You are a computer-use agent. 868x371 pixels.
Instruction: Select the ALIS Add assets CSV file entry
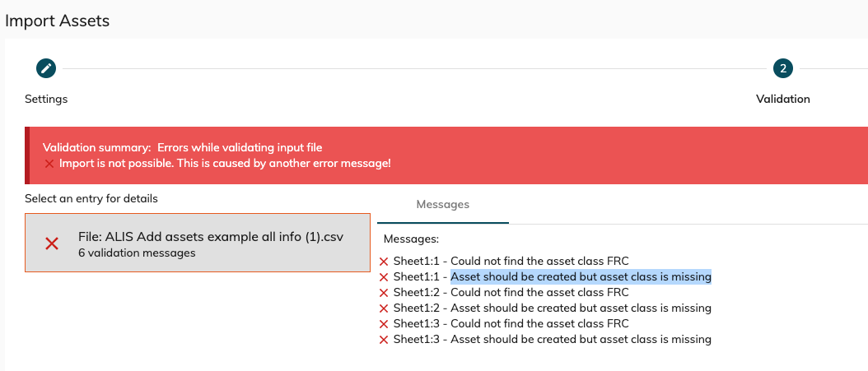tap(198, 243)
